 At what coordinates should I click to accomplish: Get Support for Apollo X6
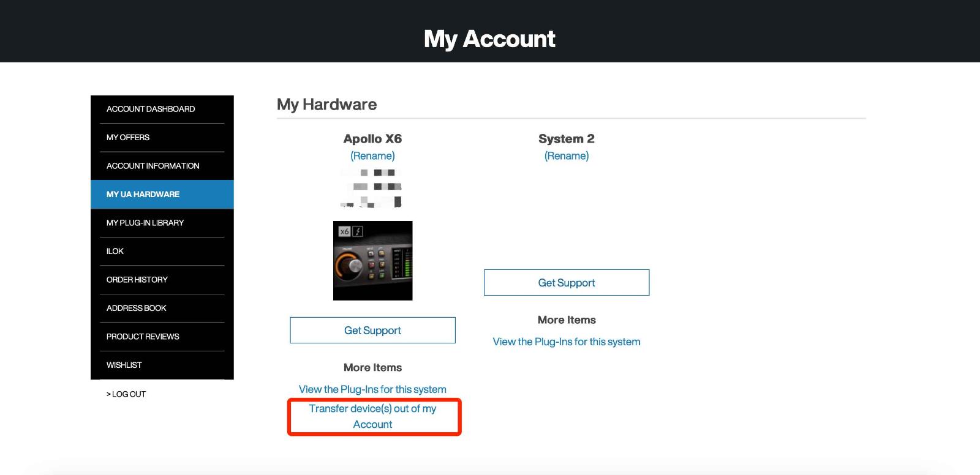[372, 331]
